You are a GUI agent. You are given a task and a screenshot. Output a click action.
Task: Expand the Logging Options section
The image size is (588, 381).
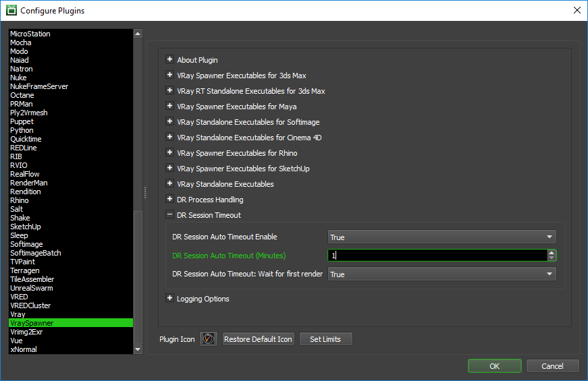click(170, 299)
